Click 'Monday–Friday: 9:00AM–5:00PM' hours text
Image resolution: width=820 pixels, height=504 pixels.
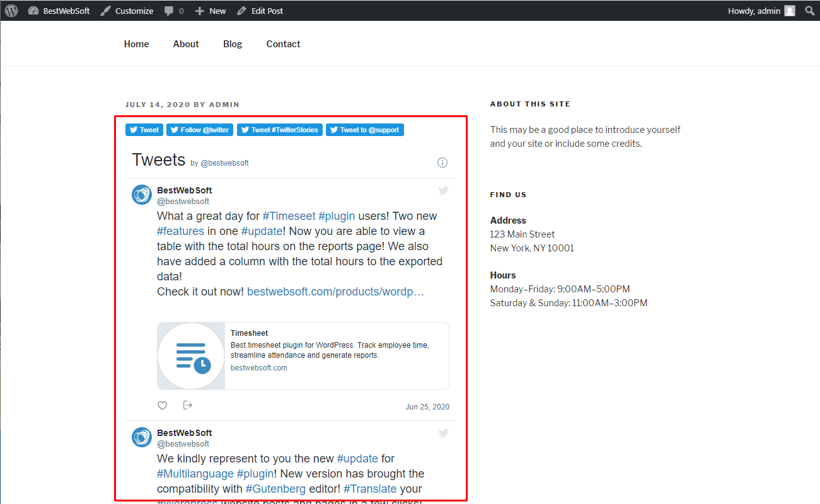point(560,289)
